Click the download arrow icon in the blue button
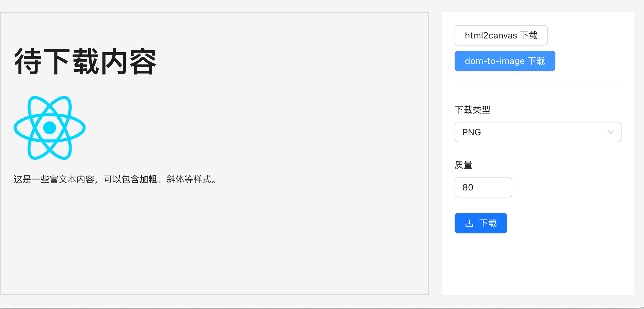Screen dimensions: 644x309 [x=469, y=223]
